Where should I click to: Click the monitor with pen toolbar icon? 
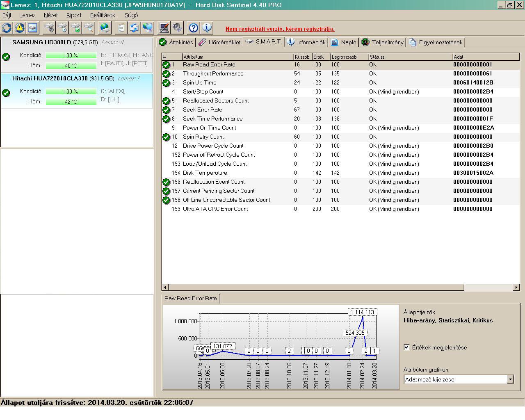(164, 28)
